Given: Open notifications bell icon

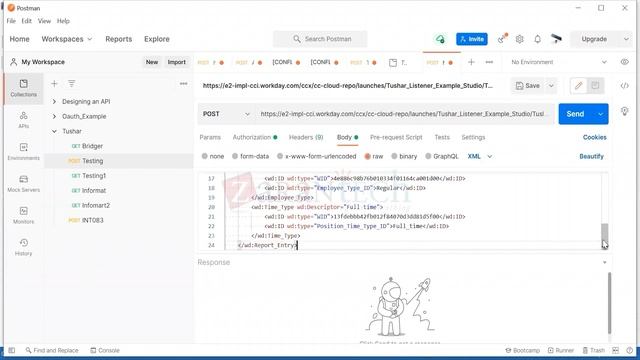Looking at the screenshot, I should [538, 39].
